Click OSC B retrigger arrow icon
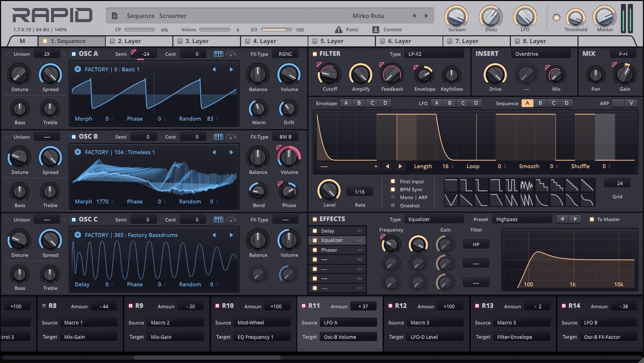Viewport: 644px width, 363px height. click(231, 137)
